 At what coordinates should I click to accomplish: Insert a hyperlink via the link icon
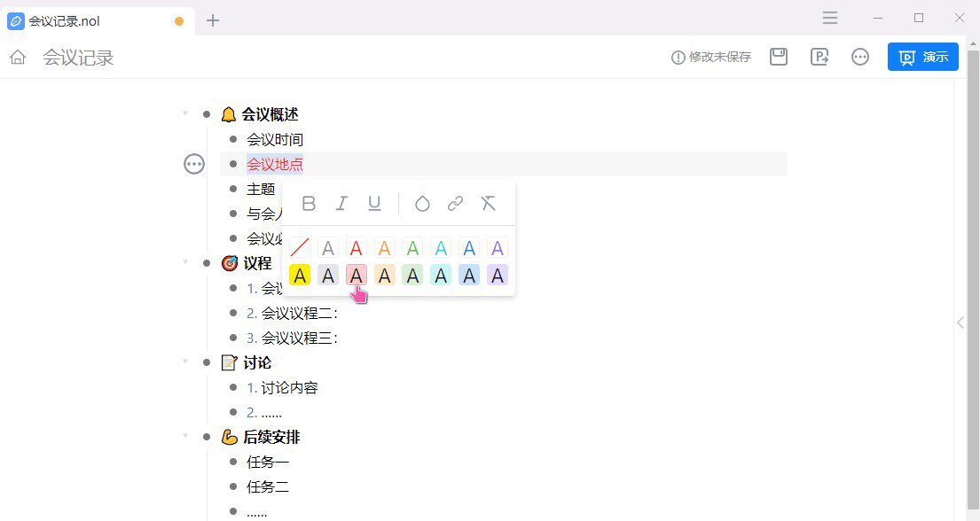tap(455, 204)
